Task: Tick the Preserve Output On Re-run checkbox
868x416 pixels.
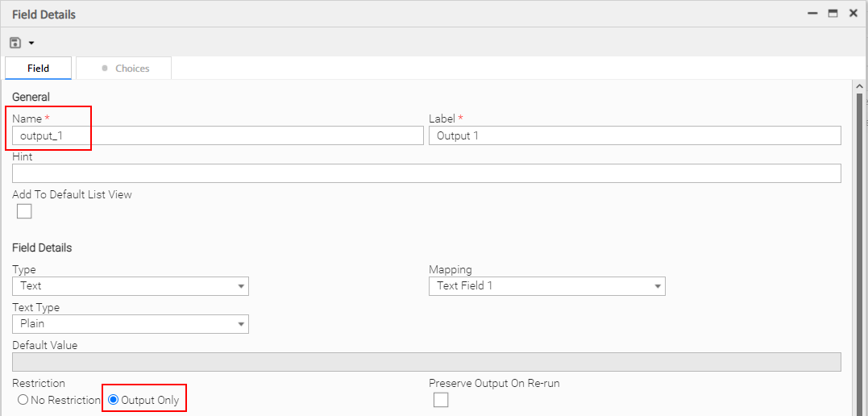Action: pos(441,400)
